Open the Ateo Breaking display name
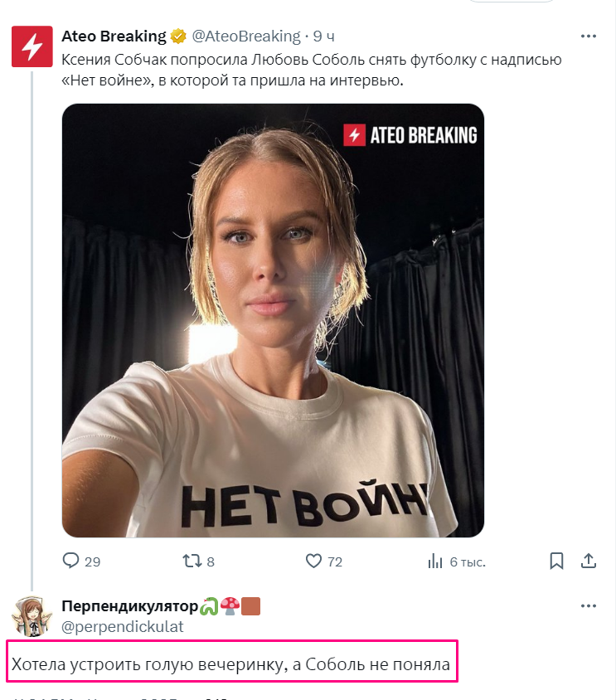616x700 pixels. click(x=114, y=36)
